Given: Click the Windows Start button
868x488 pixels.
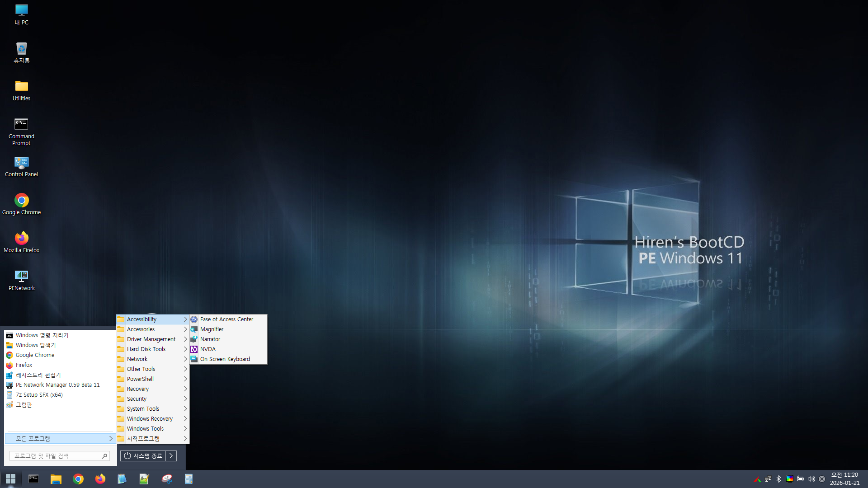Looking at the screenshot, I should click(10, 479).
